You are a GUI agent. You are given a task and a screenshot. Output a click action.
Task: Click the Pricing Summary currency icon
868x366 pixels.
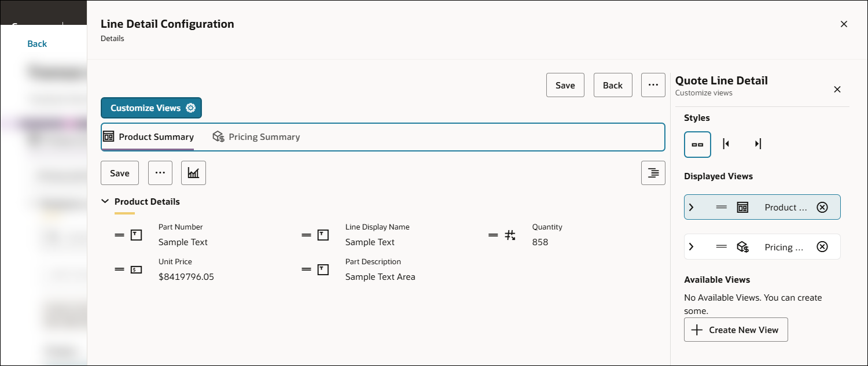(x=219, y=136)
